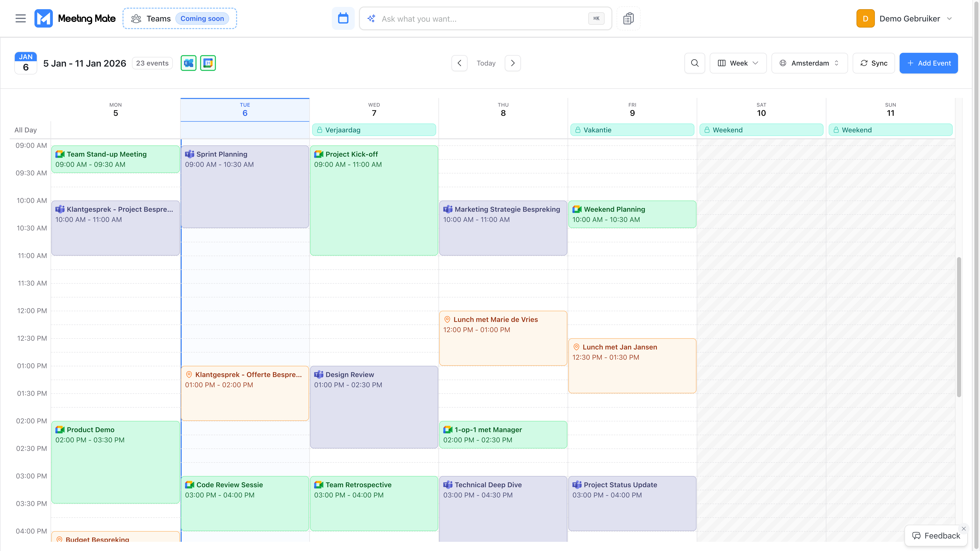Screen dimensions: 980x551
Task: Open the Week view dropdown
Action: 738,63
